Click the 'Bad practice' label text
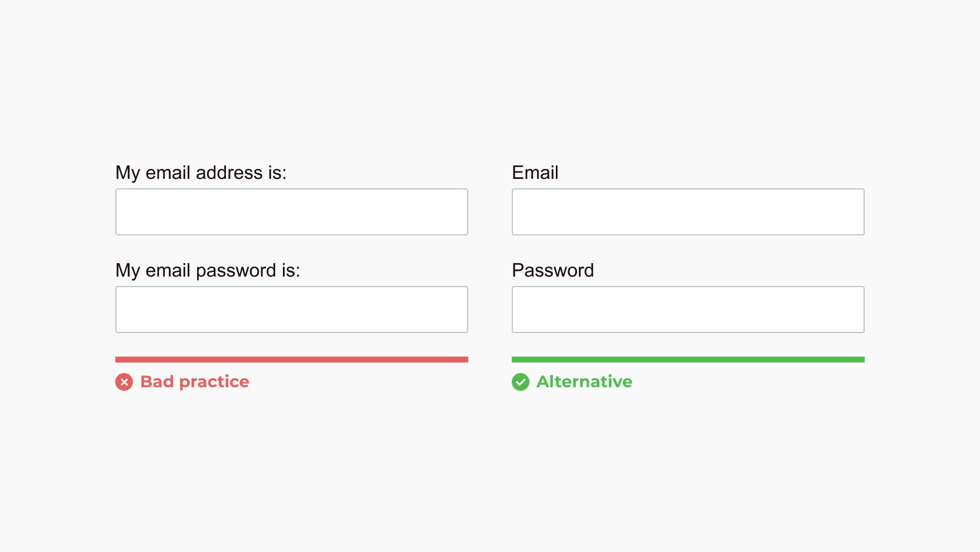 point(195,381)
